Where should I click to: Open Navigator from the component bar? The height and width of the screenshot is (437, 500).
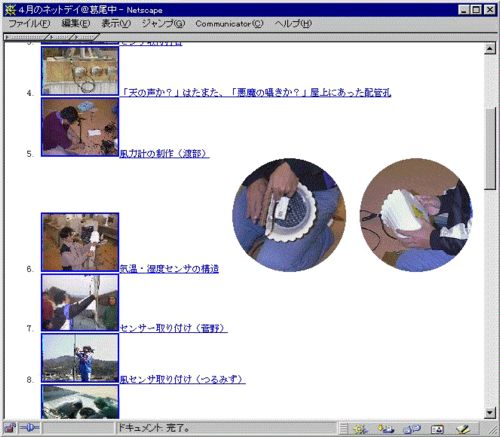[x=360, y=429]
